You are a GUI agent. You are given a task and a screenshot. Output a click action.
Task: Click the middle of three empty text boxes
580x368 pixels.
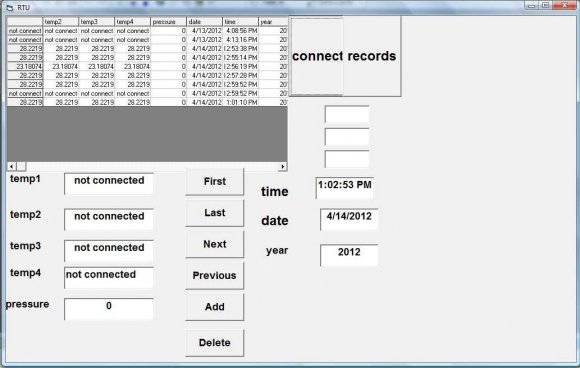[347, 137]
